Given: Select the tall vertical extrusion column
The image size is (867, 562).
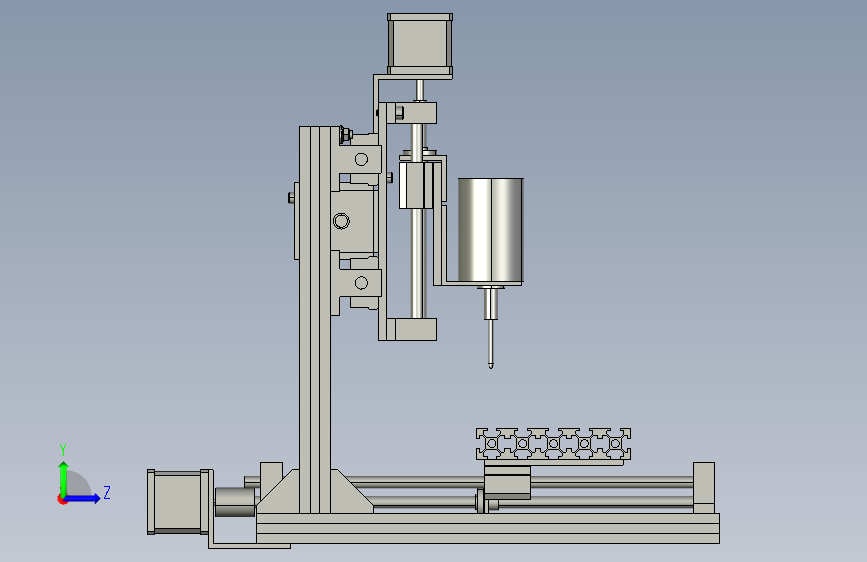Looking at the screenshot, I should click(315, 320).
